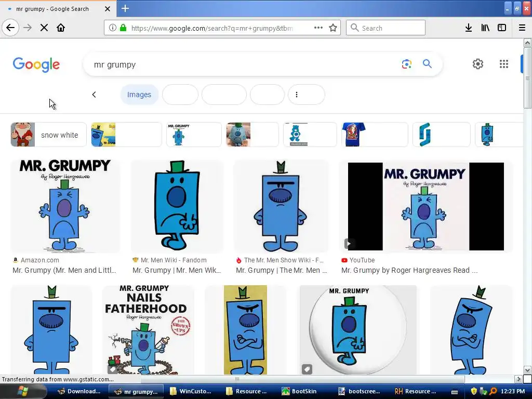The image size is (532, 399).
Task: Switch to the BootSkin taskbar window
Action: tap(299, 391)
